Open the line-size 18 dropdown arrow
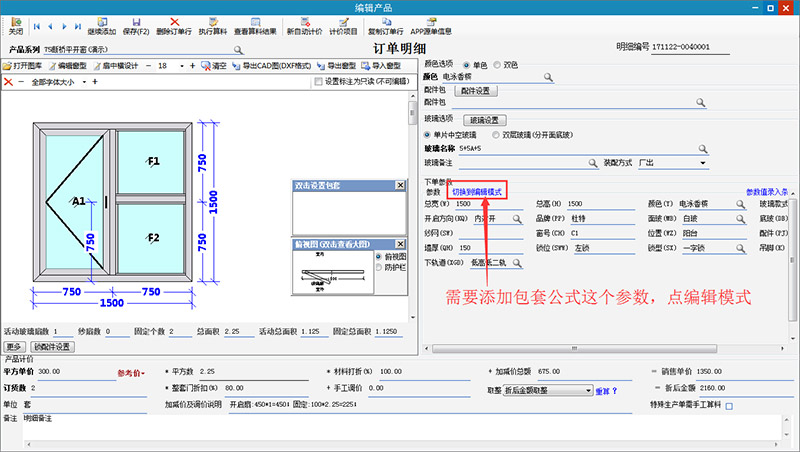 [x=182, y=66]
